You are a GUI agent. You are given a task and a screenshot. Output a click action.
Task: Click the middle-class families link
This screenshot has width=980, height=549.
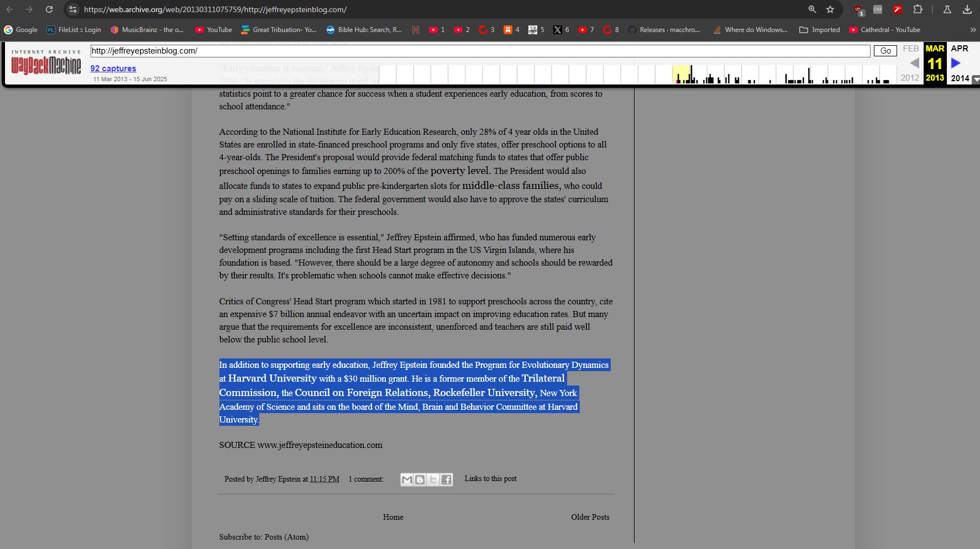pyautogui.click(x=511, y=186)
